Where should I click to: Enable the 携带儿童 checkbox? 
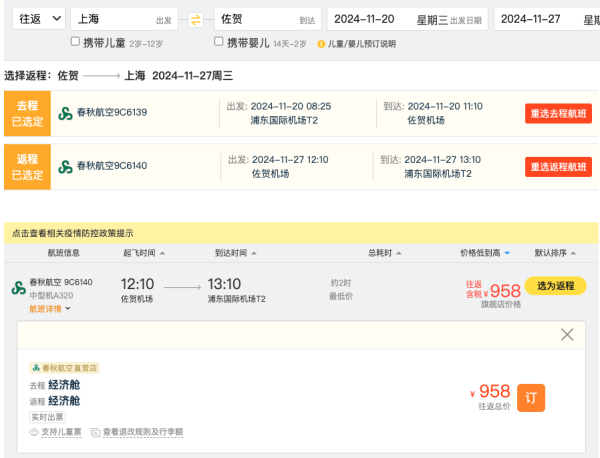(75, 41)
